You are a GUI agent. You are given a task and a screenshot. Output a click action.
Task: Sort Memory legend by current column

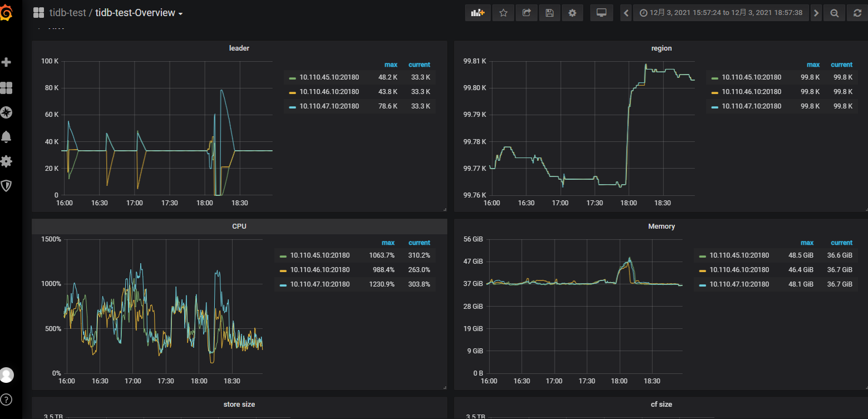(841, 243)
